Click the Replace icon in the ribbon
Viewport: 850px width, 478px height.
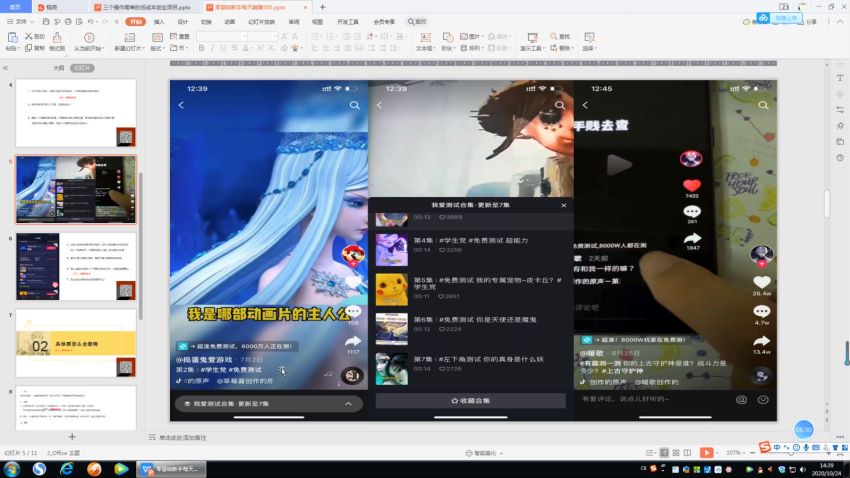point(553,48)
